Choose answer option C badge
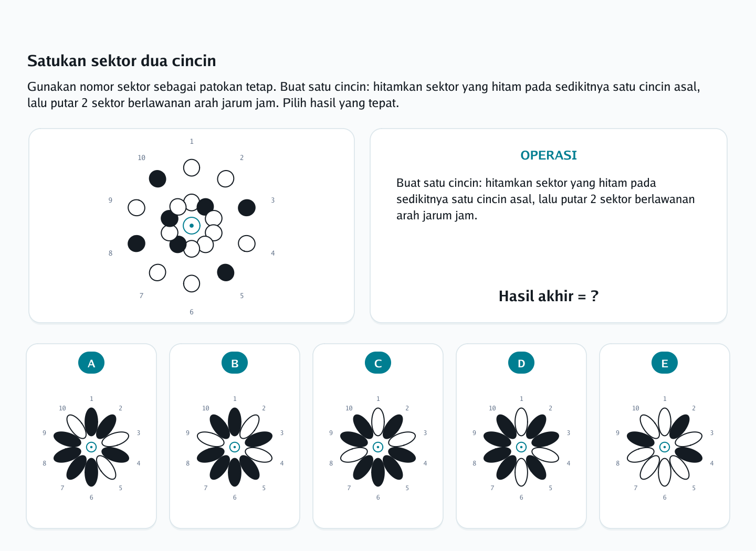Image resolution: width=756 pixels, height=551 pixels. coord(378,363)
